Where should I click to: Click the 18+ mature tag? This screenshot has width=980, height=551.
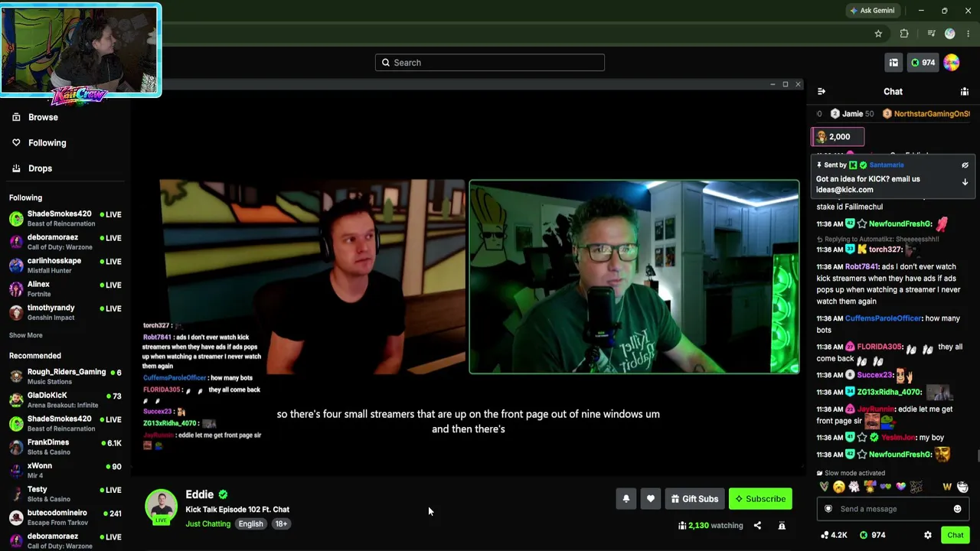[x=281, y=524]
